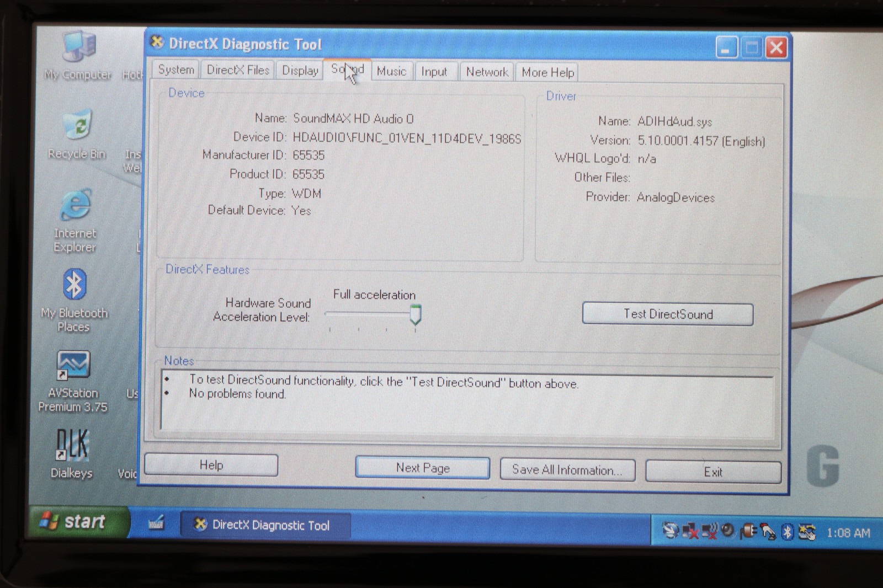
Task: Click the Safely Remove Hardware tray icon
Action: tap(768, 532)
